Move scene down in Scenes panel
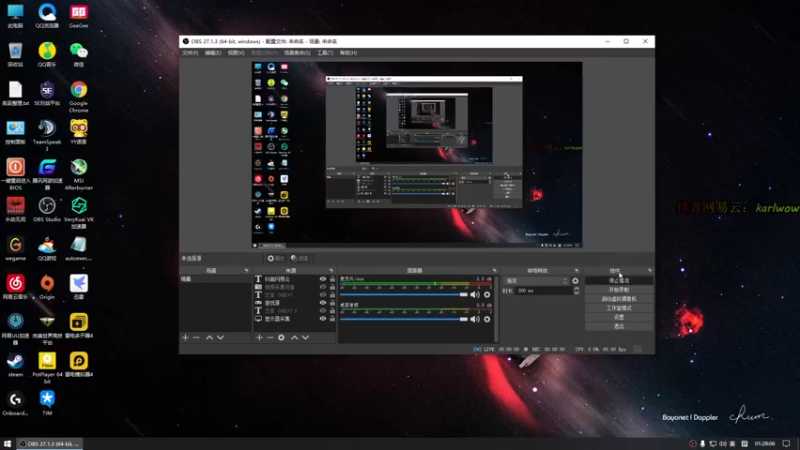This screenshot has width=800, height=450. coord(220,337)
